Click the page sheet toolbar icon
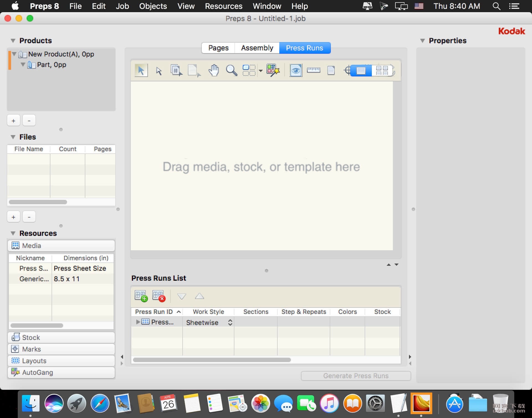 point(331,70)
